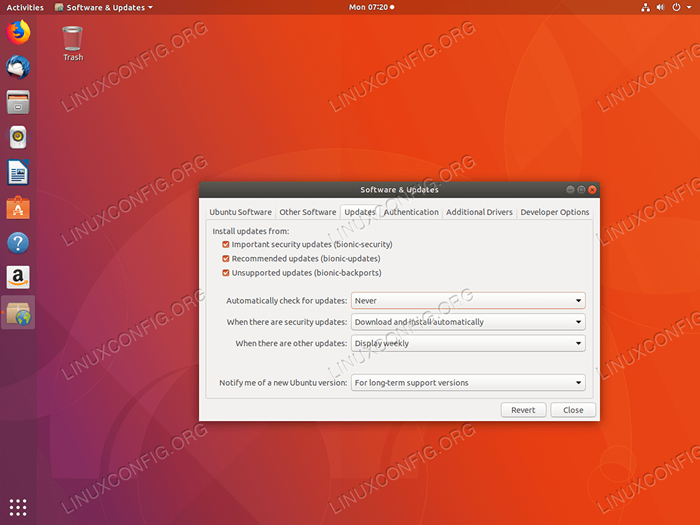
Task: Open Firefox from the dock
Action: pyautogui.click(x=18, y=32)
